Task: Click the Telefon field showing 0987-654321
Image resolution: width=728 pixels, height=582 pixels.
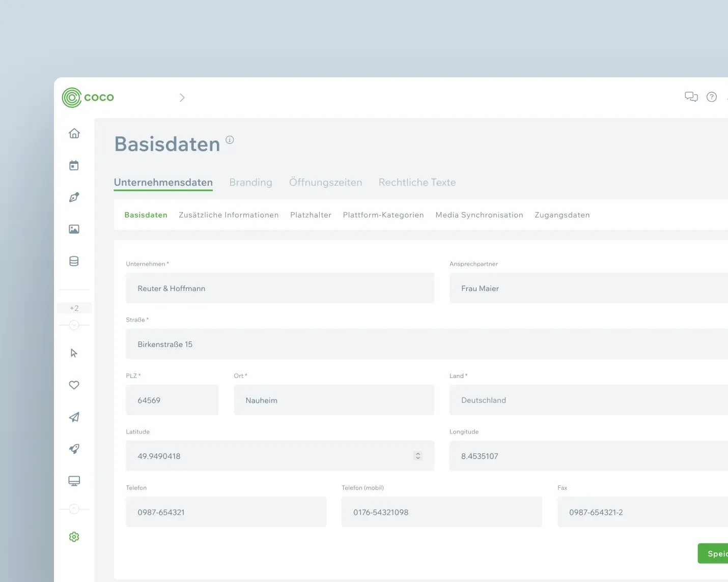Action: [x=226, y=512]
